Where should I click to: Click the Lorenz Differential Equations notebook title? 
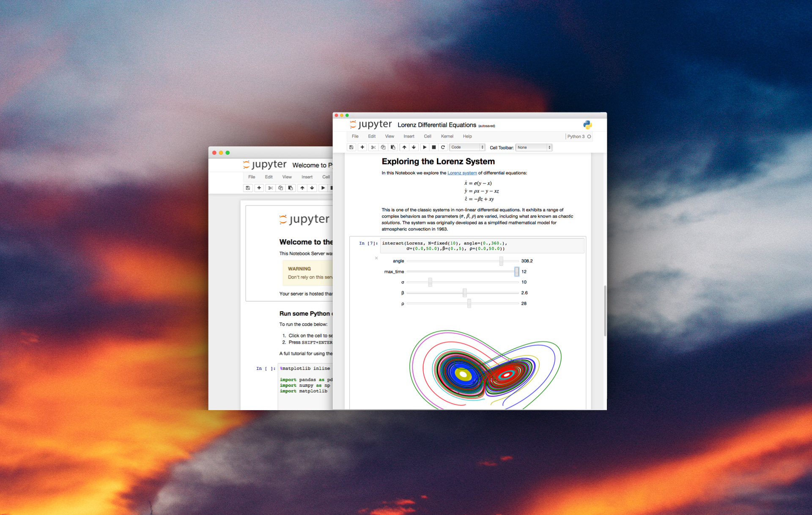[437, 125]
